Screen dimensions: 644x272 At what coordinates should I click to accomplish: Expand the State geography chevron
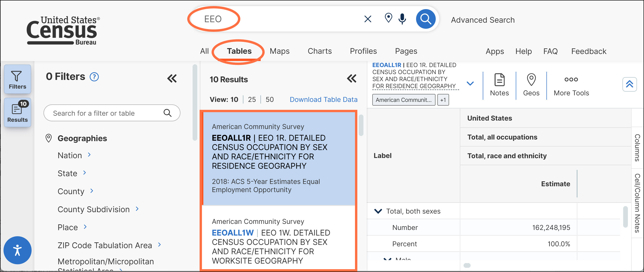coord(84,173)
